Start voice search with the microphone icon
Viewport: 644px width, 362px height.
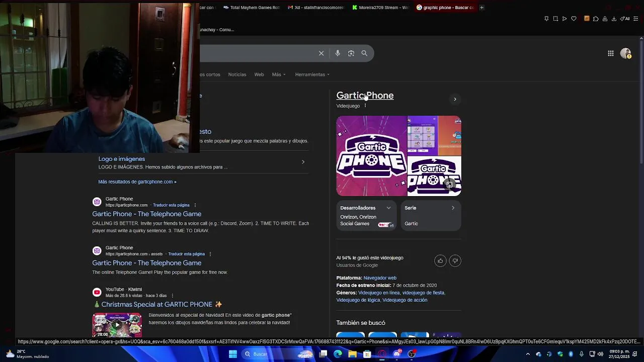pyautogui.click(x=338, y=53)
